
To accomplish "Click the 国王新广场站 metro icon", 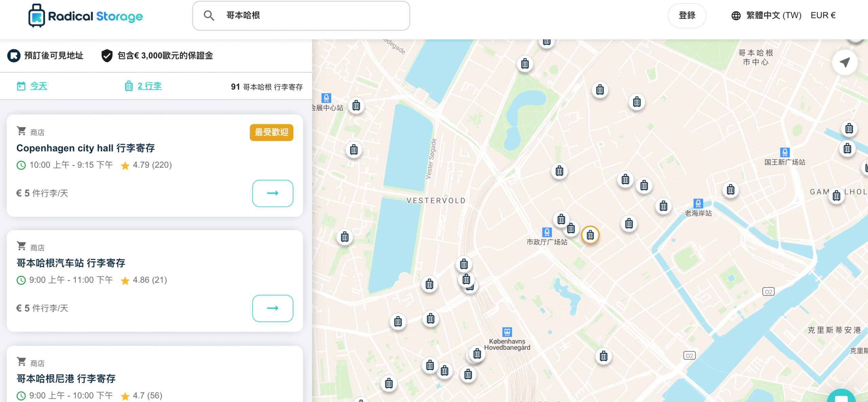I will 785,152.
